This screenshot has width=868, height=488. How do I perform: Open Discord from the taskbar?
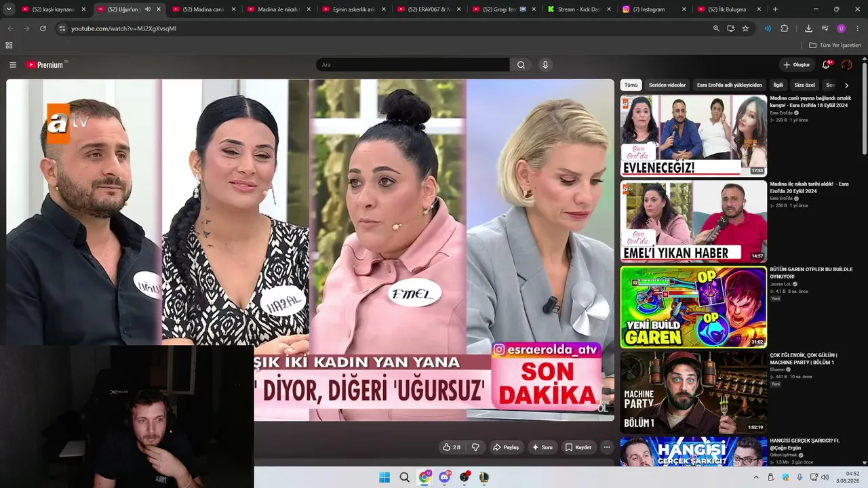click(x=444, y=477)
